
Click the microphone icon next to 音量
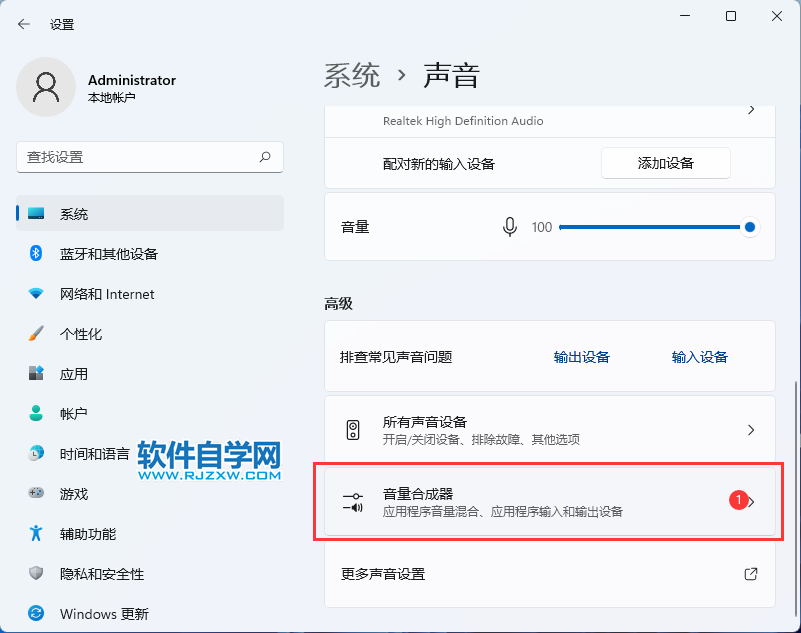[x=510, y=227]
